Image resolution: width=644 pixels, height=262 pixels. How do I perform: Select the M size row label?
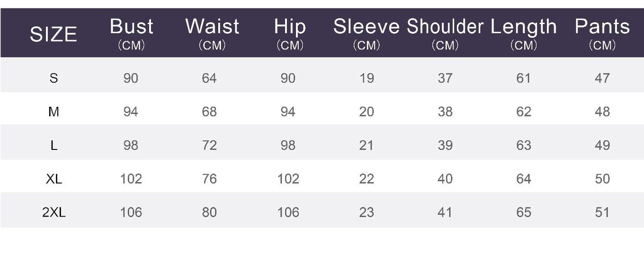(54, 112)
